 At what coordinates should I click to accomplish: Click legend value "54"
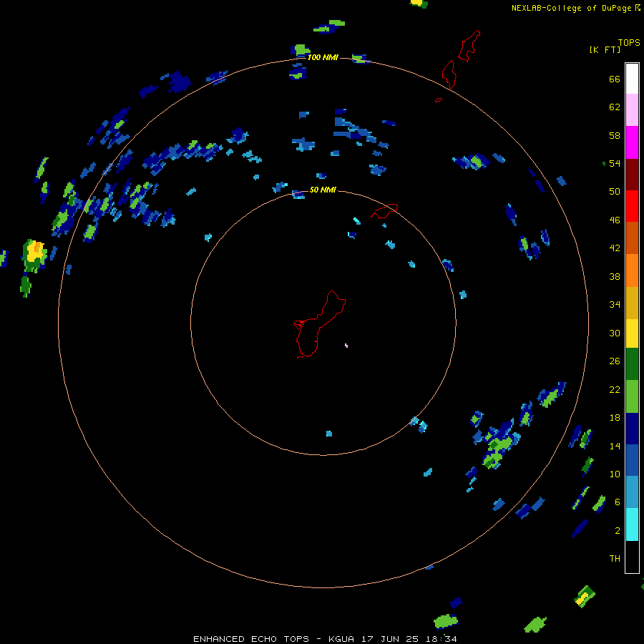coord(615,163)
